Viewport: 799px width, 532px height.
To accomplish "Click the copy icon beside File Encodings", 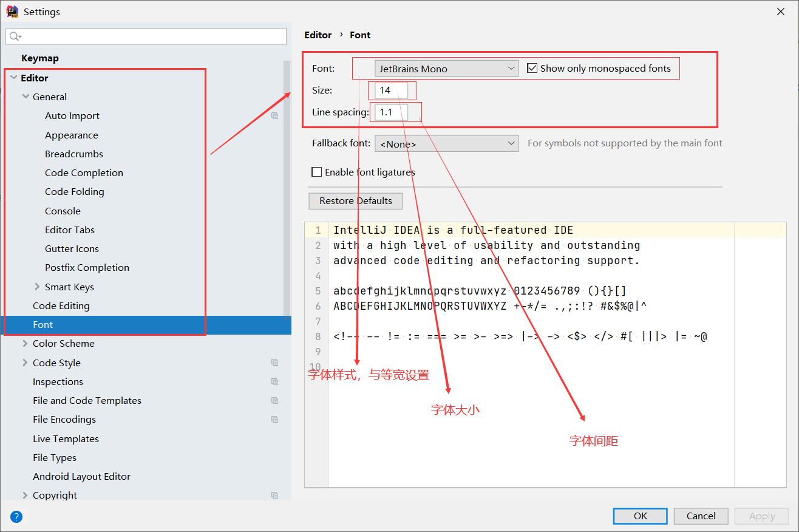I will click(275, 419).
